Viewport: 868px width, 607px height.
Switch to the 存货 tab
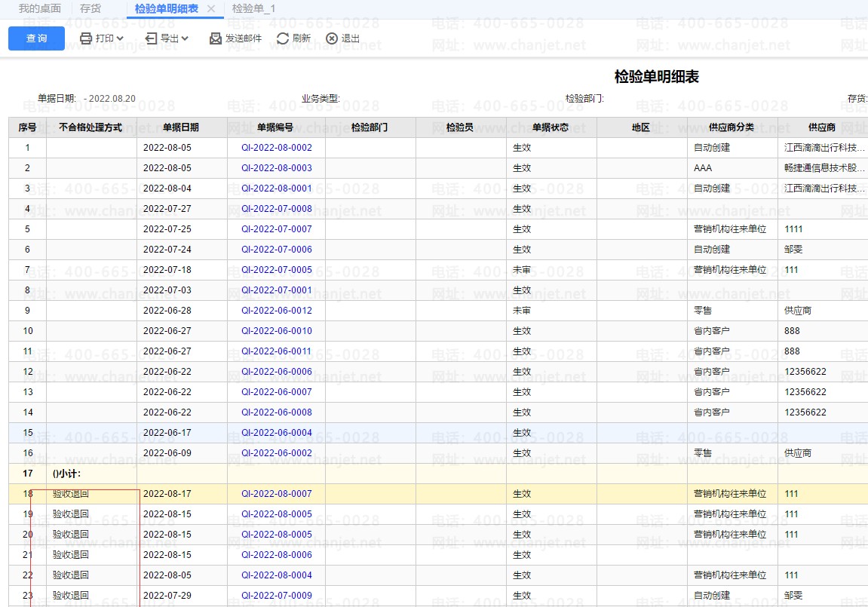(90, 8)
